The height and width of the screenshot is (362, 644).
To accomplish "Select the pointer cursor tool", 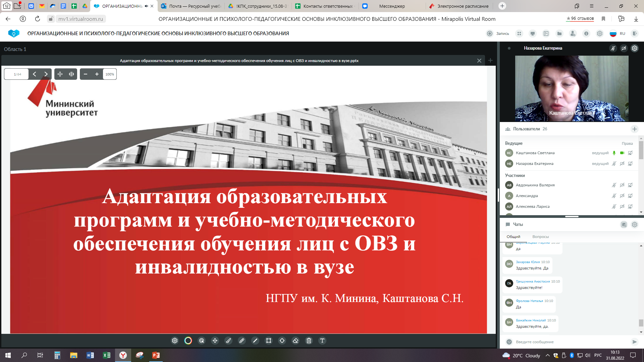I will [202, 341].
